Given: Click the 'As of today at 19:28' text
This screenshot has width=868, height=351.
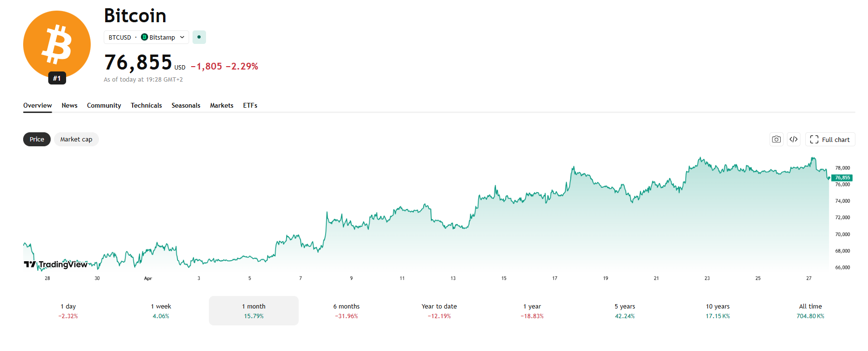Looking at the screenshot, I should coord(143,80).
